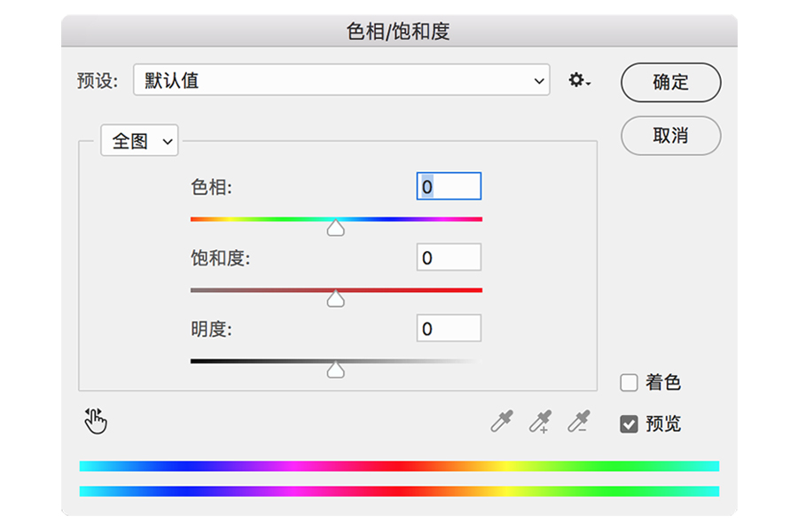Select the add-to-sample eyedropper

coord(540,421)
